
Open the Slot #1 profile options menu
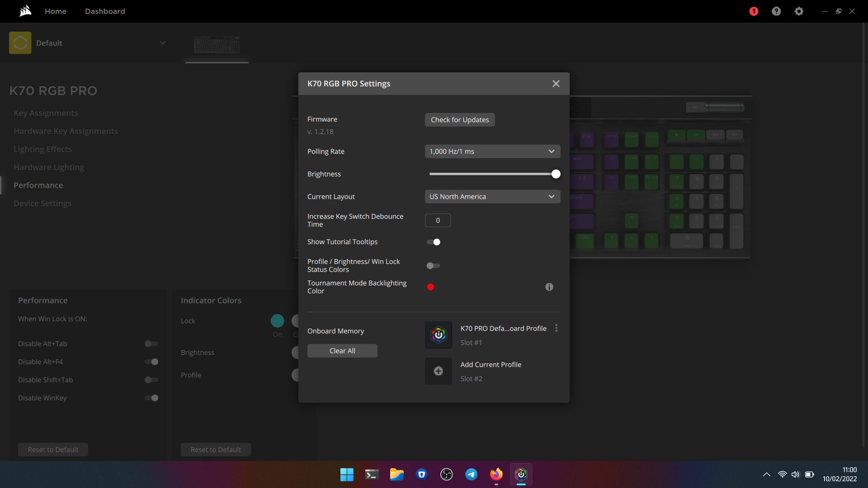pos(556,328)
